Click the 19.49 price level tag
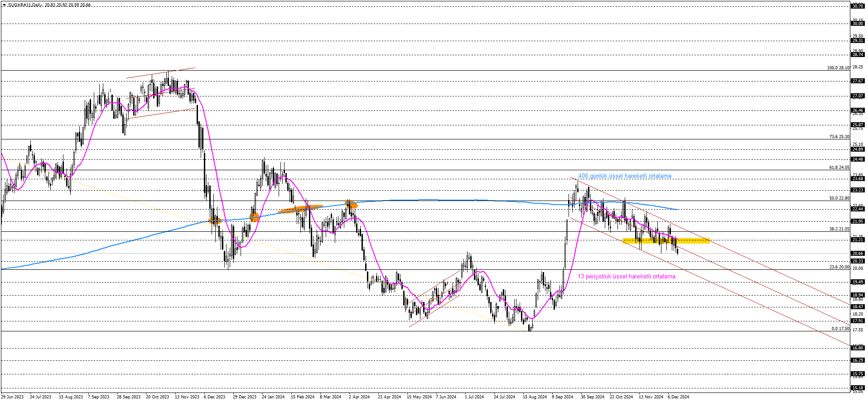 coord(858,282)
